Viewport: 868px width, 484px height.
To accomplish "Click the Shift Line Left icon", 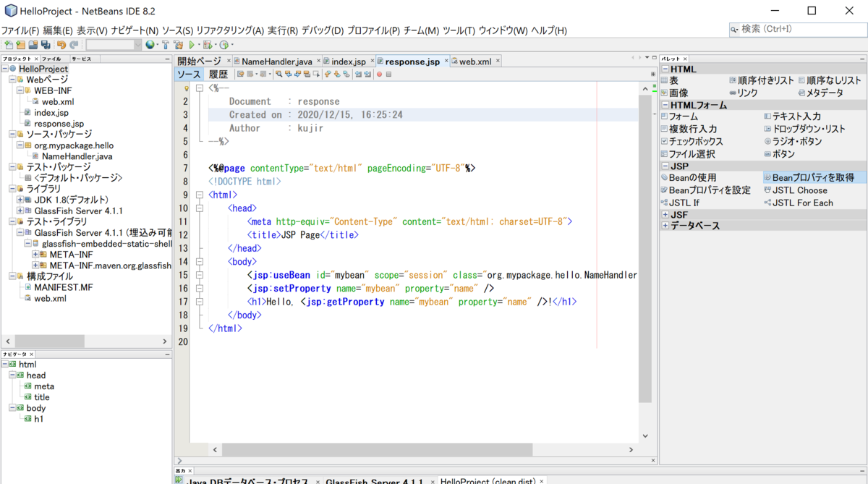I will click(x=358, y=74).
